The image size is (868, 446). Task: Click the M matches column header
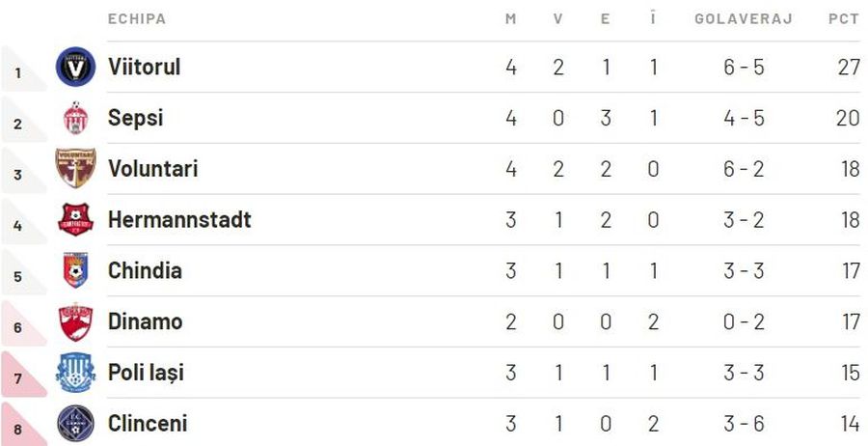[x=511, y=19]
